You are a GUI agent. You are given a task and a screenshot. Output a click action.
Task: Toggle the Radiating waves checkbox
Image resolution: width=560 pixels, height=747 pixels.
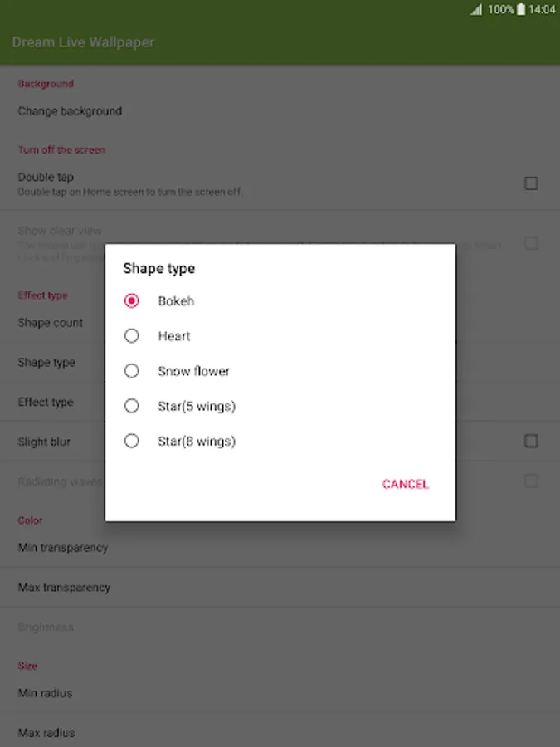531,481
